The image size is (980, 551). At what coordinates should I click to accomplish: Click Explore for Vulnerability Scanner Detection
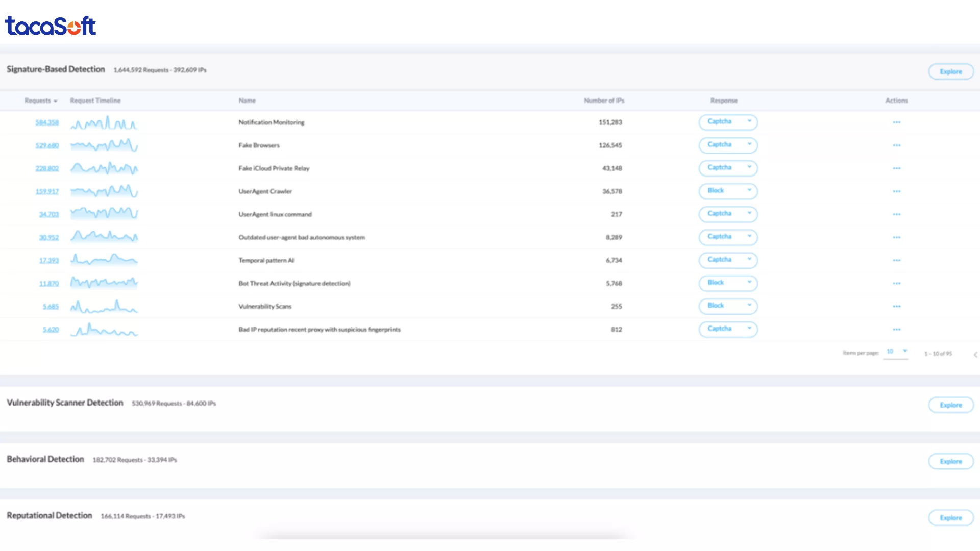[x=951, y=405]
